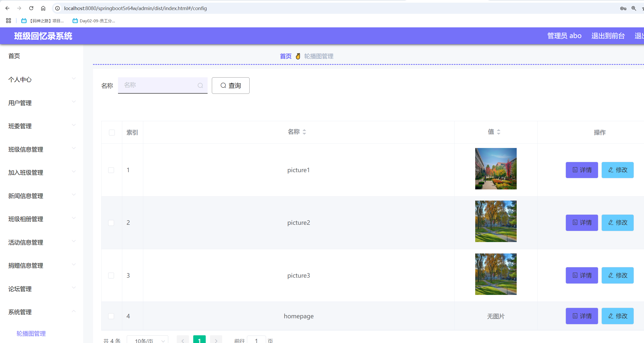Open 详情 for homepage

(x=582, y=316)
